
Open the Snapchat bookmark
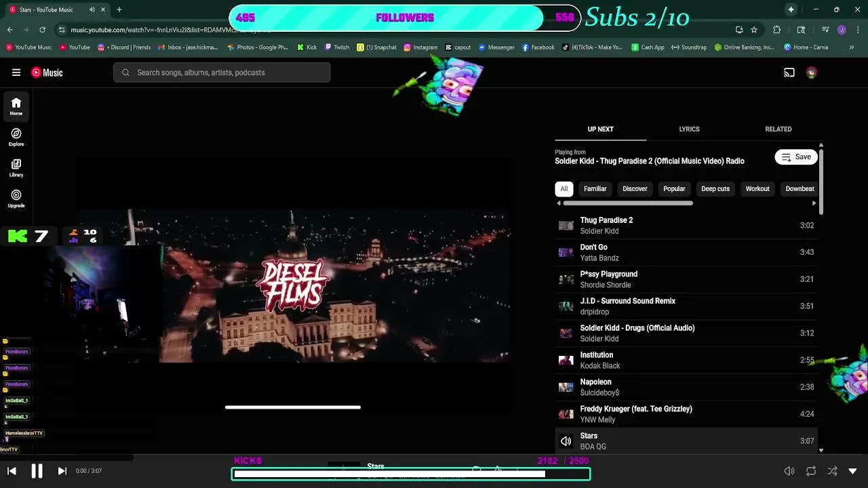pyautogui.click(x=377, y=47)
